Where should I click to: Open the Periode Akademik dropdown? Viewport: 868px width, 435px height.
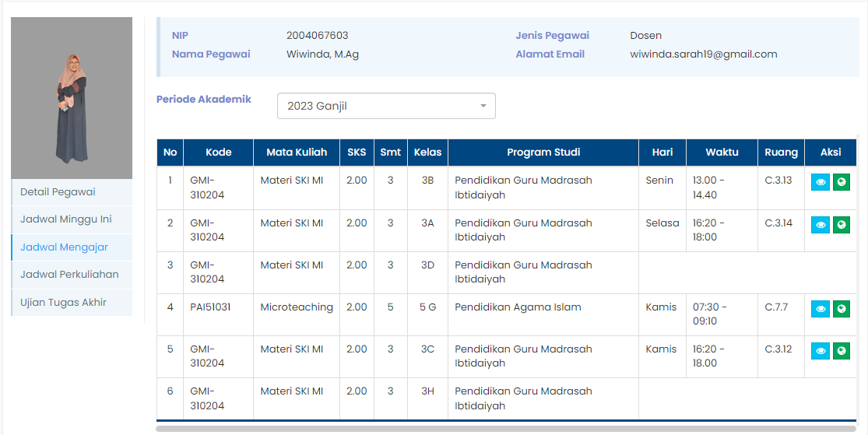click(x=386, y=106)
